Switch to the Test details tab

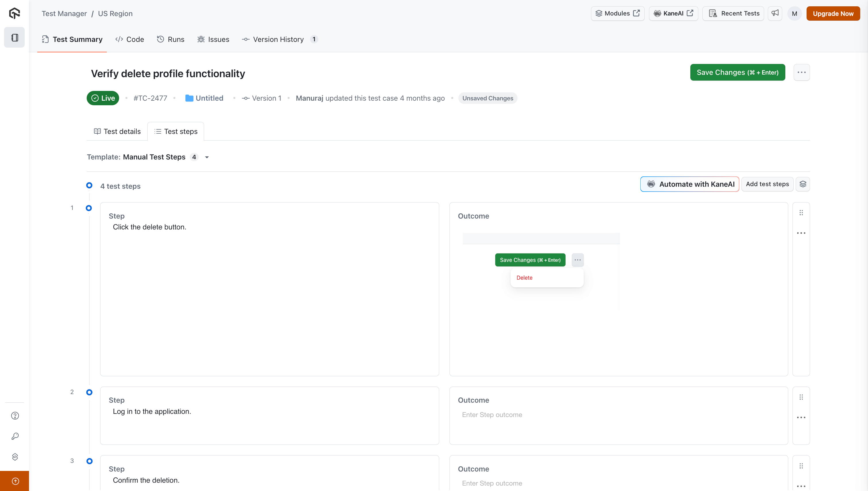click(117, 132)
